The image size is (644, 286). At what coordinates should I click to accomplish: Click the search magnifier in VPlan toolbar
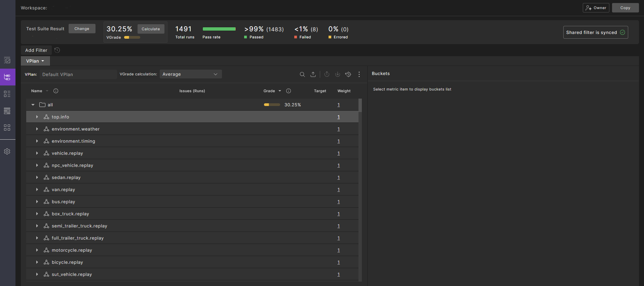click(x=302, y=74)
